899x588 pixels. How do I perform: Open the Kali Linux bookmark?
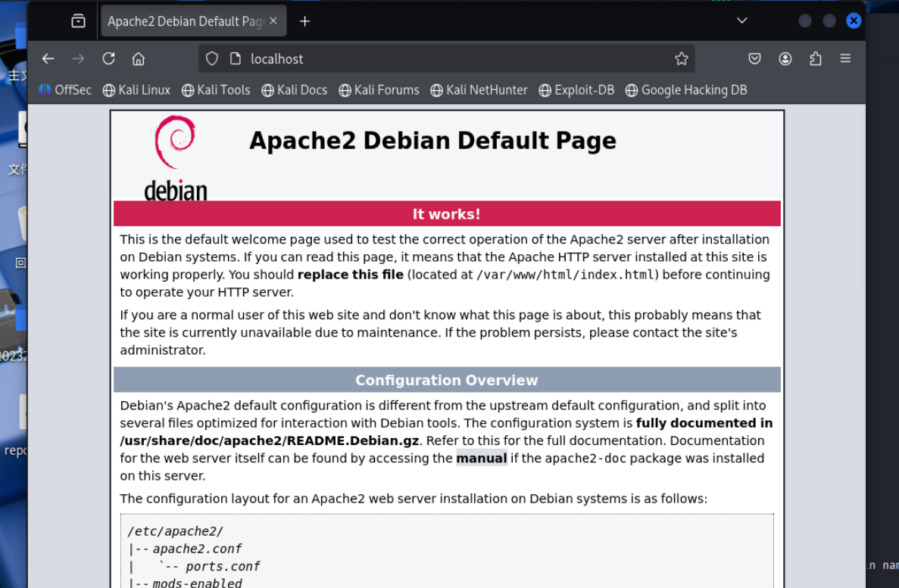click(136, 90)
